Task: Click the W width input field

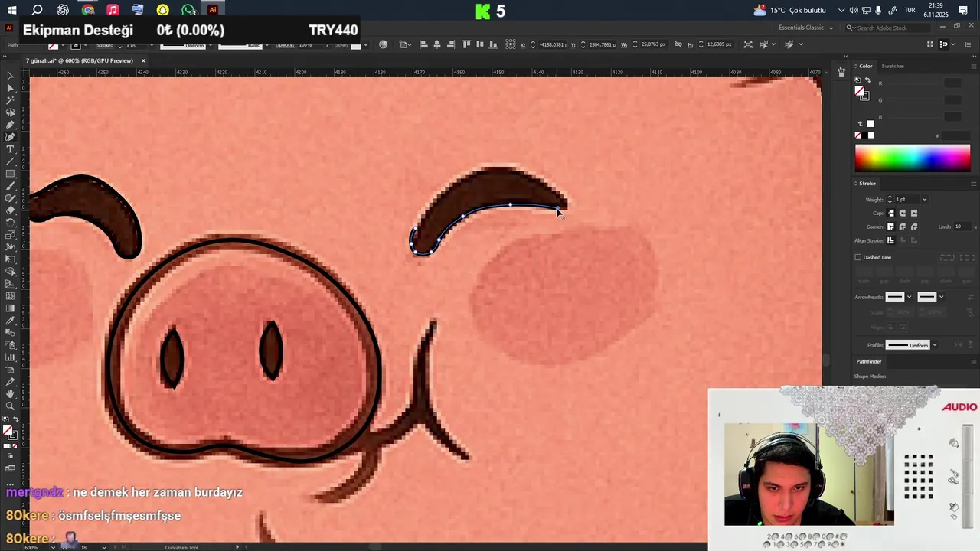Action: point(653,44)
